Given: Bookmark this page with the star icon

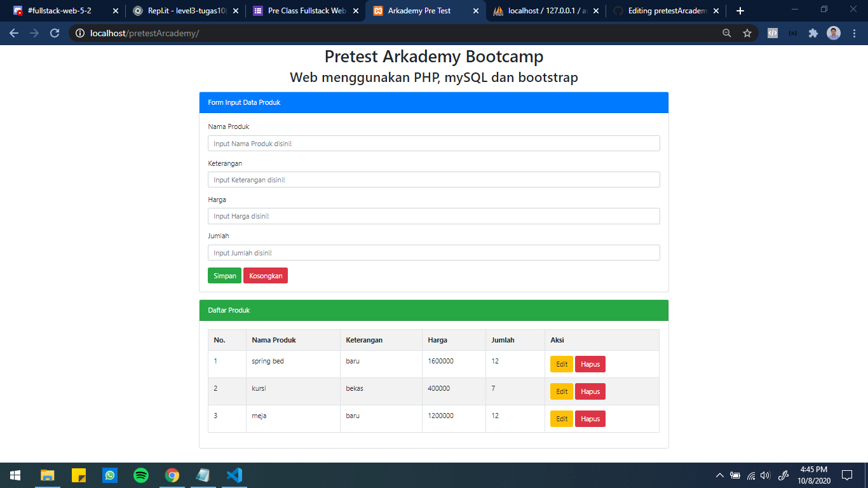Looking at the screenshot, I should [x=747, y=33].
